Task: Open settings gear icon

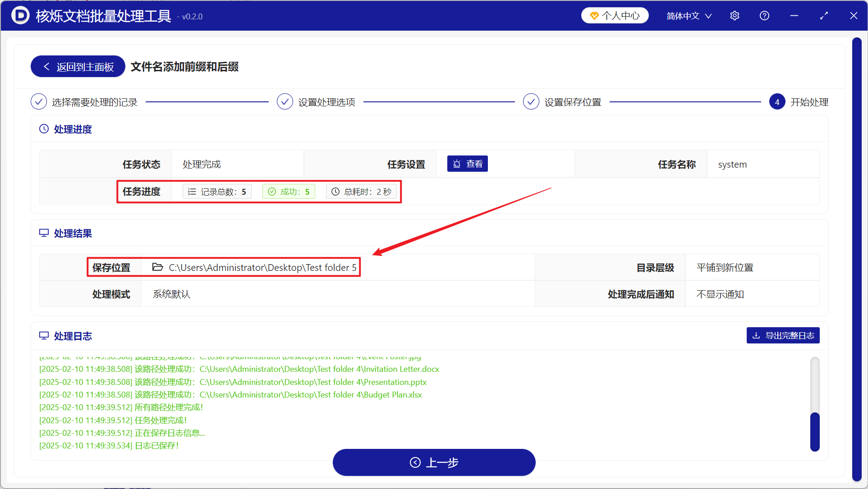Action: [735, 16]
